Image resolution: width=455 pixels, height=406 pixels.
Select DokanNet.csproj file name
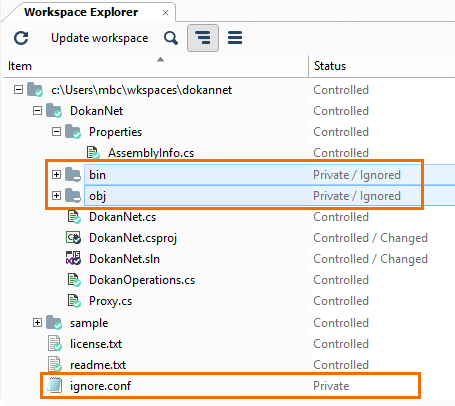[133, 238]
